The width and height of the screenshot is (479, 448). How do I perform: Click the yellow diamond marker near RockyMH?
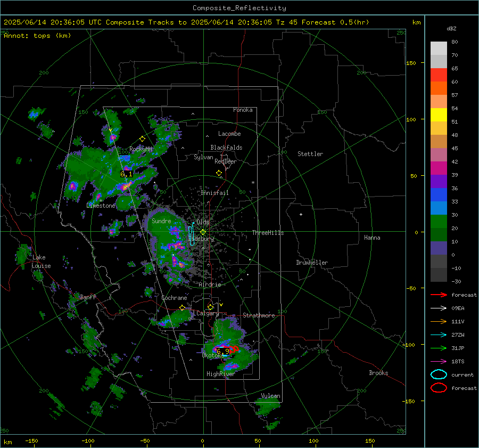coord(142,139)
